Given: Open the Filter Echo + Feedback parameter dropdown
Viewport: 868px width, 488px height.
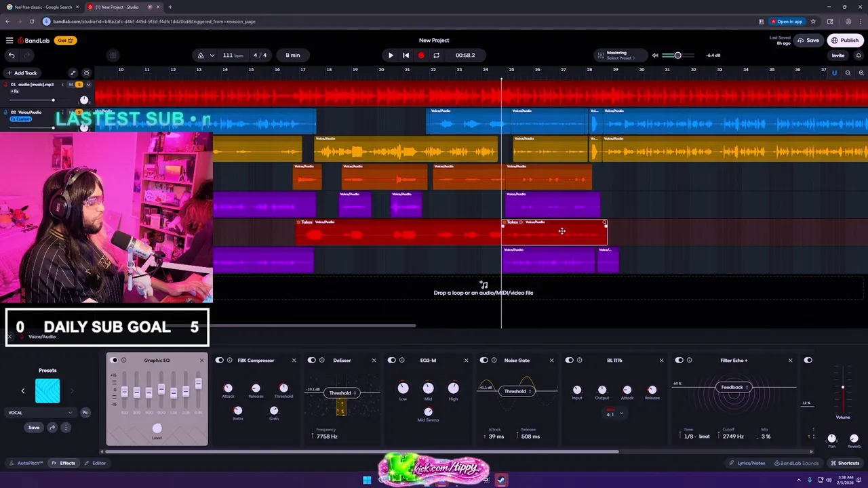Looking at the screenshot, I should (734, 388).
